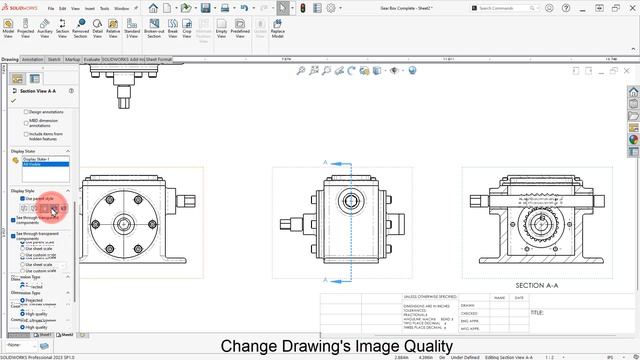Collapse the ribbon using the chevron

pos(633,49)
